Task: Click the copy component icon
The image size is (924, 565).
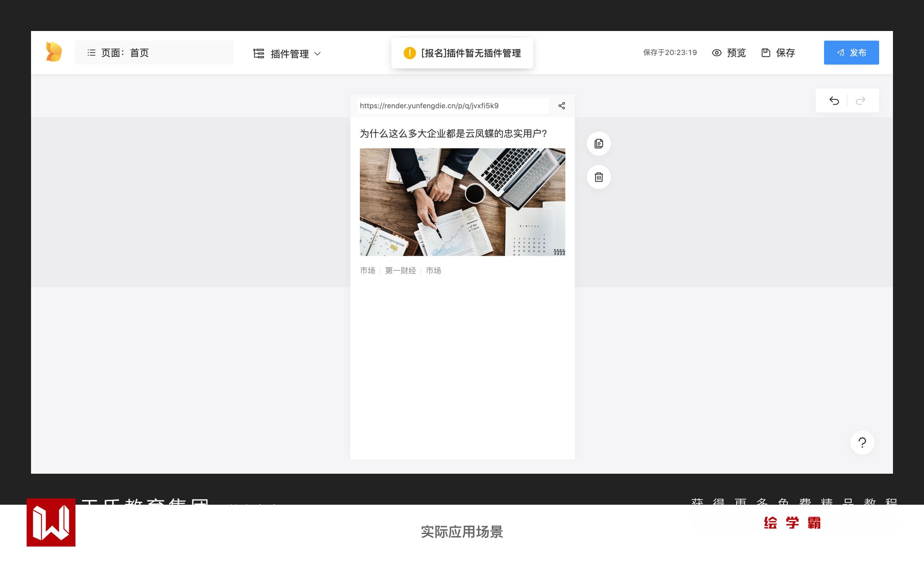Action: pyautogui.click(x=599, y=144)
